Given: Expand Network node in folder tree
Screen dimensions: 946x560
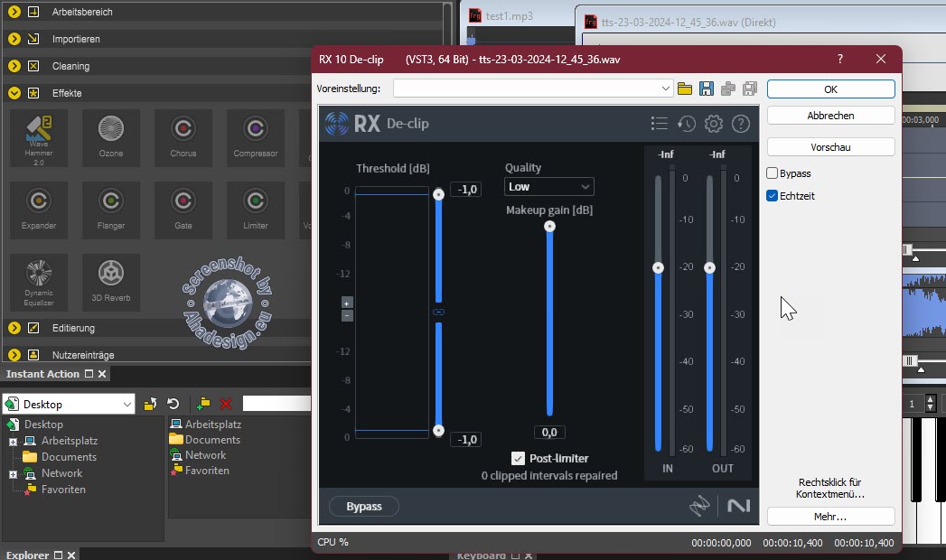Looking at the screenshot, I should tap(14, 474).
